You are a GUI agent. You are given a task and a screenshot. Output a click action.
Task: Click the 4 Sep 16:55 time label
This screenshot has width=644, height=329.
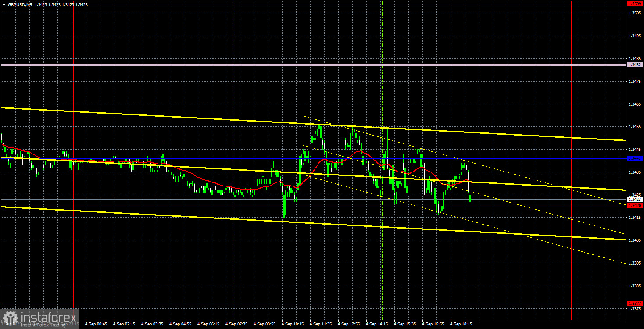coord(433,324)
